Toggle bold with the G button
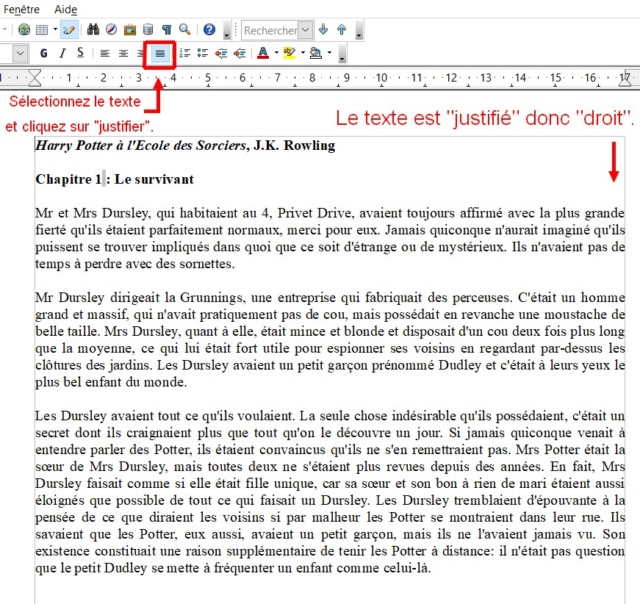The image size is (640, 604). point(44,53)
